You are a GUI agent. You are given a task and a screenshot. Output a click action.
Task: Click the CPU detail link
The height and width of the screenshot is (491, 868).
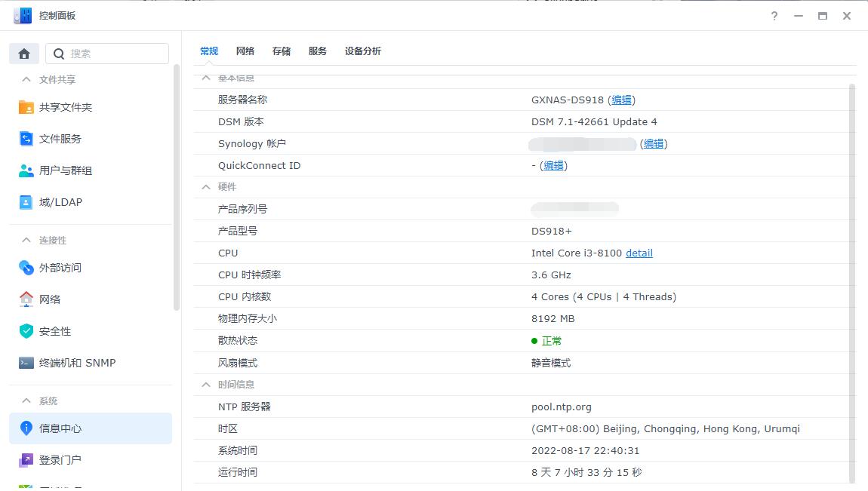(x=639, y=253)
